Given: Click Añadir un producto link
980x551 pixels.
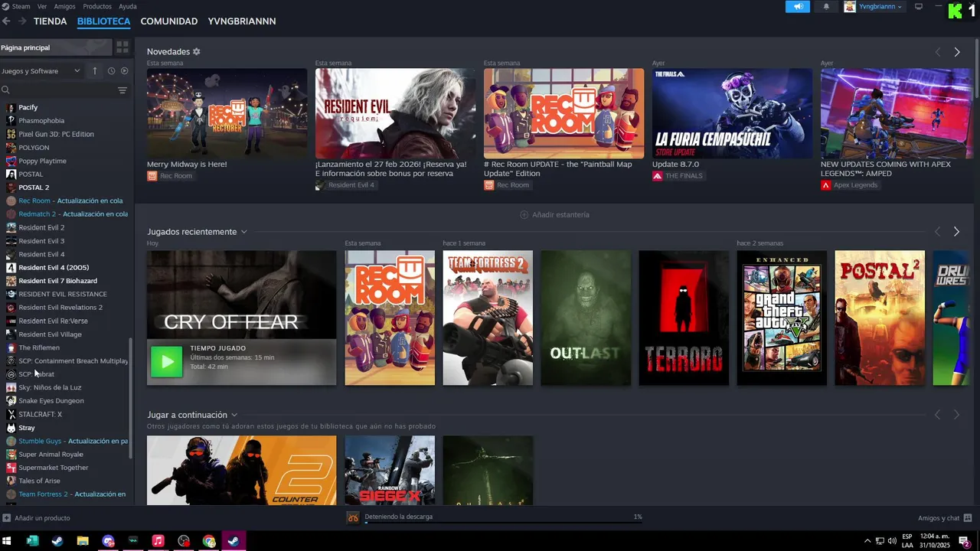Looking at the screenshot, I should [42, 518].
